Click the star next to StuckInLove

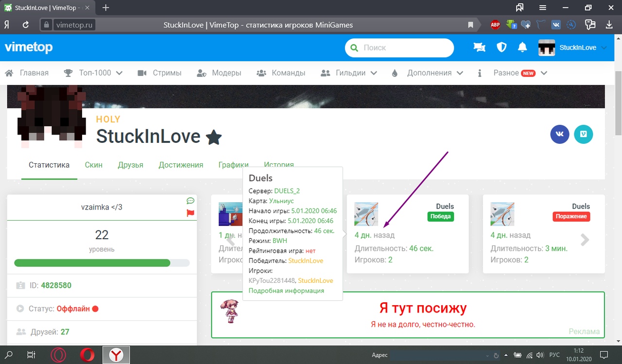[214, 138]
